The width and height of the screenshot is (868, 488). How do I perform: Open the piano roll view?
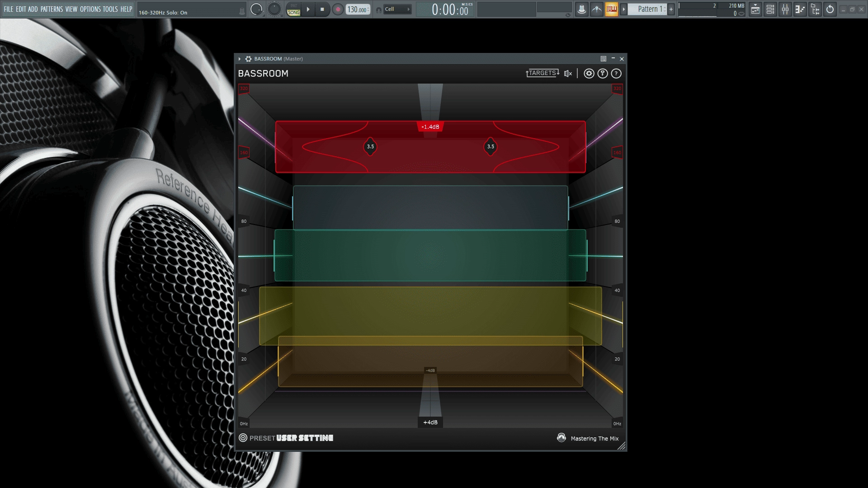(x=800, y=9)
